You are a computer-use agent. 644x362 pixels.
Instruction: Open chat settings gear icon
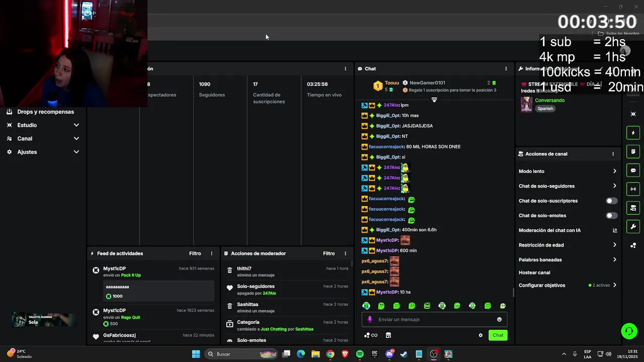click(x=480, y=335)
